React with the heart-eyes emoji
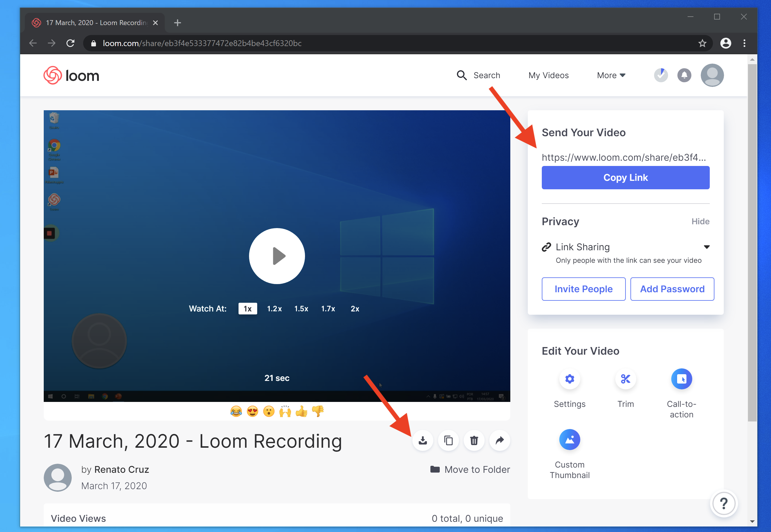771x532 pixels. [x=252, y=411]
